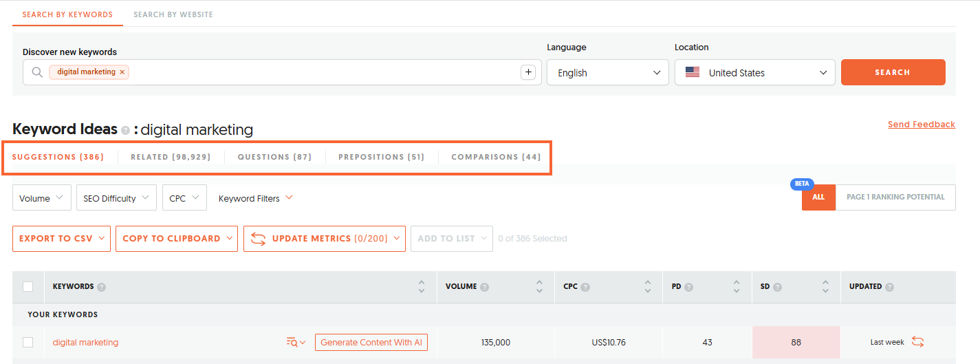The height and width of the screenshot is (364, 980).
Task: Sort the table by CPC arrows
Action: click(647, 287)
